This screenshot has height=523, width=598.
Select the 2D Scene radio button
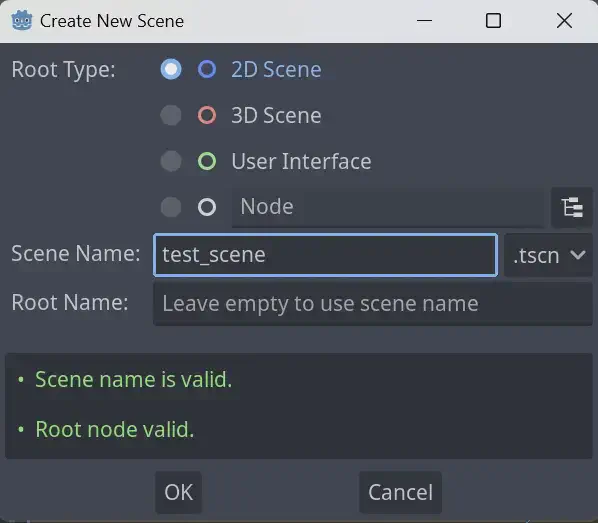pos(171,69)
